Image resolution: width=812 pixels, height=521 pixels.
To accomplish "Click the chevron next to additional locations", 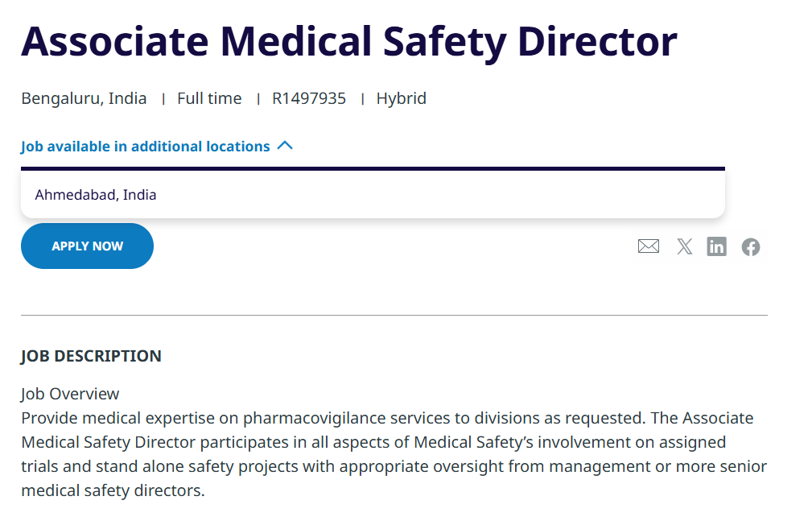I will click(x=285, y=146).
